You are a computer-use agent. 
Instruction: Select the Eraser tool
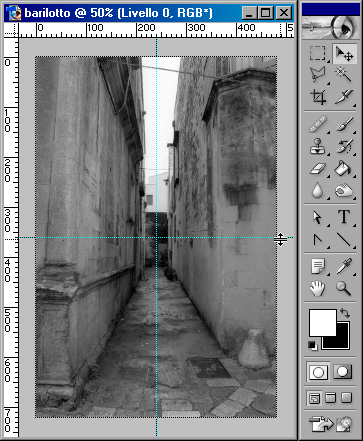(317, 169)
